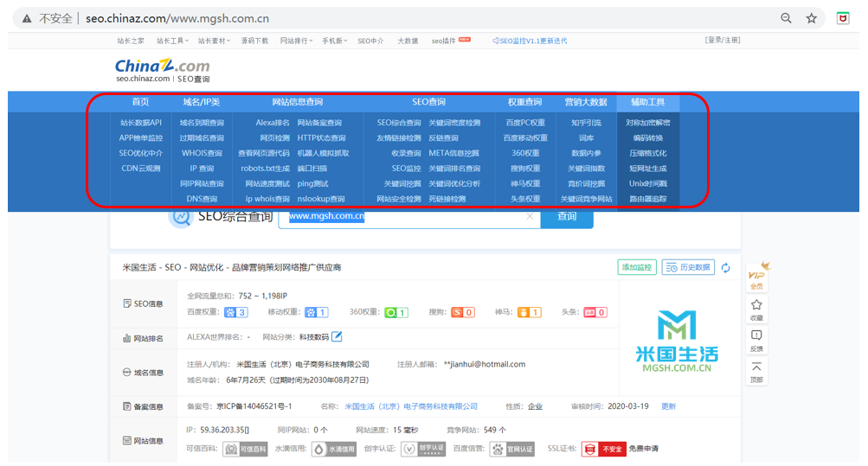Open the 大数据 top link
868x466 pixels.
[x=408, y=41]
